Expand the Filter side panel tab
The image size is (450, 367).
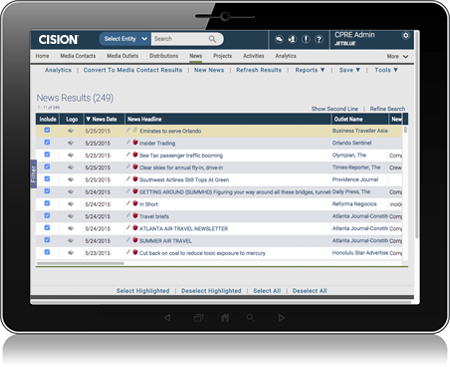click(33, 174)
